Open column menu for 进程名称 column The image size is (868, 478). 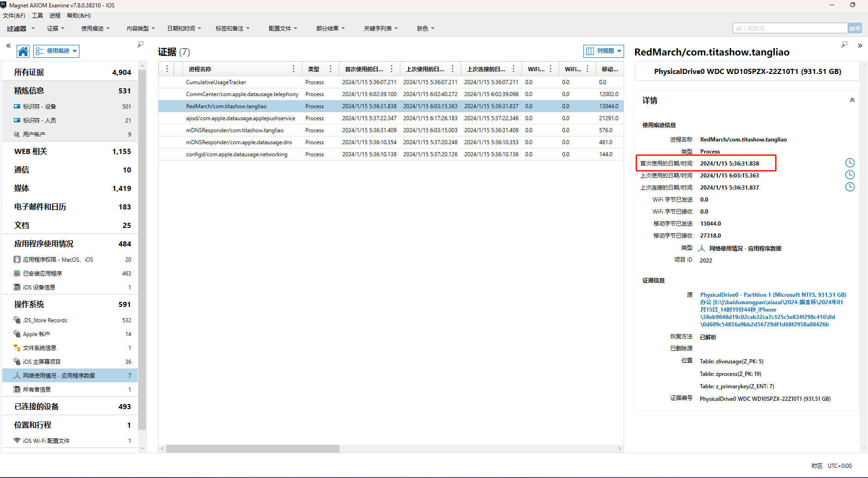(x=293, y=69)
